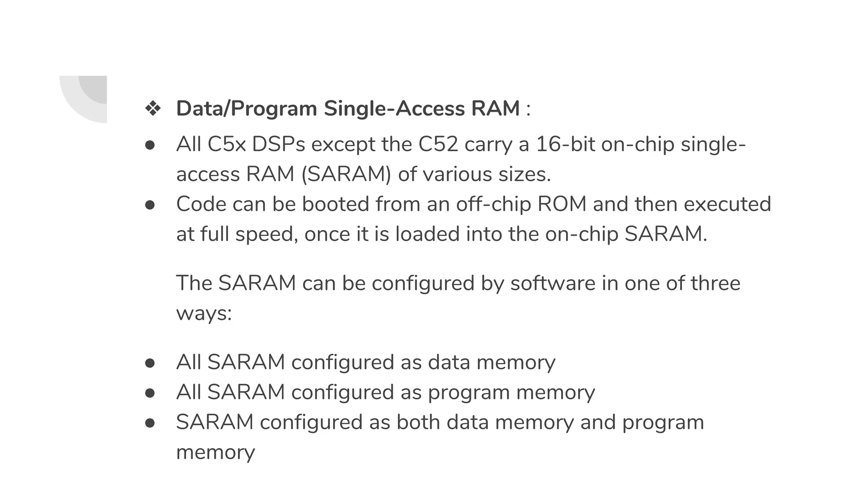Click the diamond bullet beside the heading

tap(153, 108)
